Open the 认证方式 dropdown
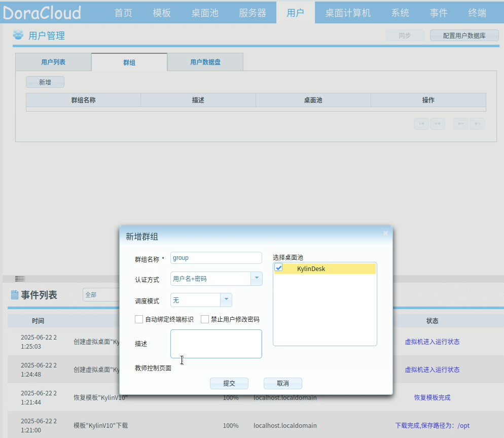Viewport: 504px width, 438px height. [257, 278]
